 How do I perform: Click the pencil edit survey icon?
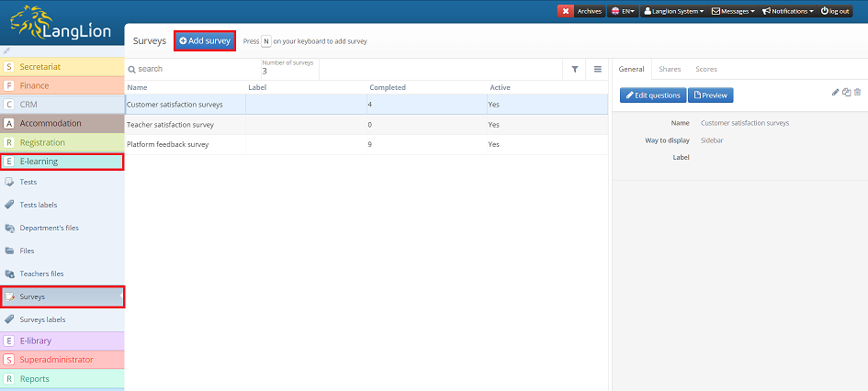pyautogui.click(x=836, y=92)
